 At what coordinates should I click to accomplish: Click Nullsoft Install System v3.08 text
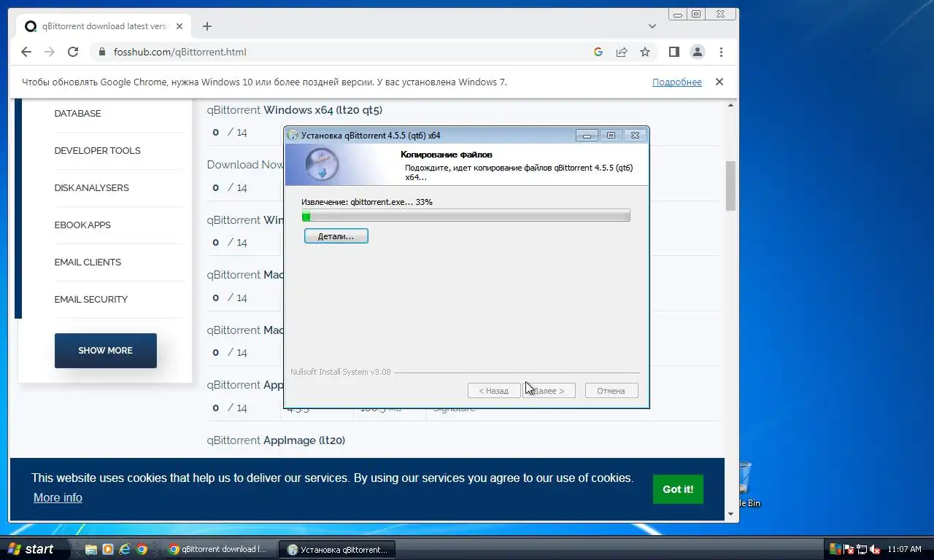pos(341,372)
